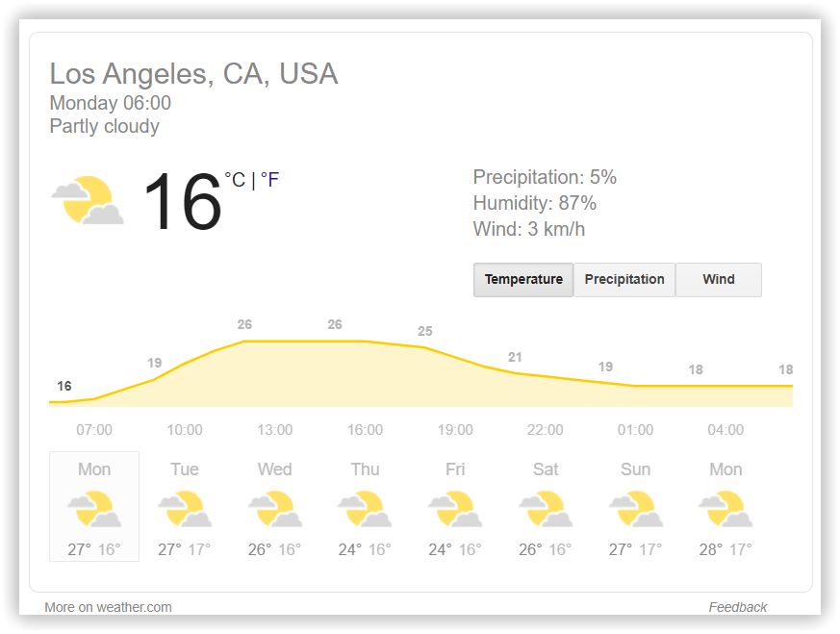The width and height of the screenshot is (840, 634).
Task: Click the current partly cloudy weather icon
Action: pyautogui.click(x=87, y=199)
